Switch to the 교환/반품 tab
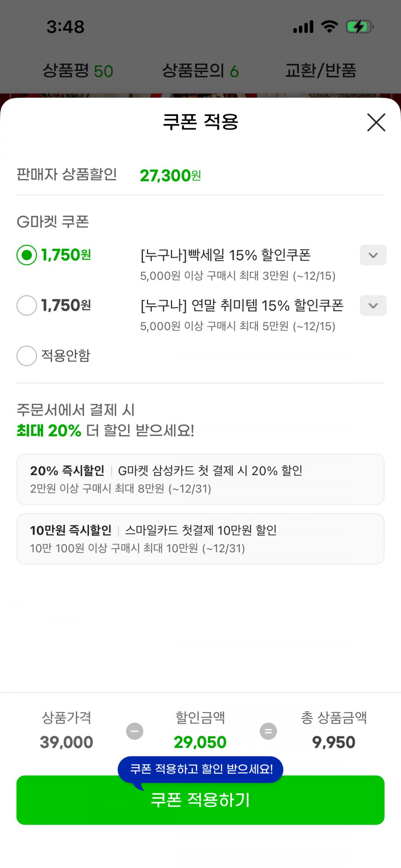Viewport: 401px width, 868px height. pos(320,71)
